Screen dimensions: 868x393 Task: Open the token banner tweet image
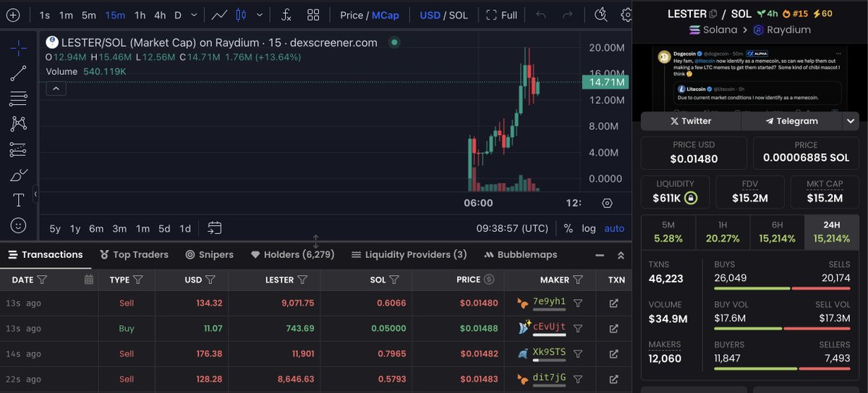[751, 79]
